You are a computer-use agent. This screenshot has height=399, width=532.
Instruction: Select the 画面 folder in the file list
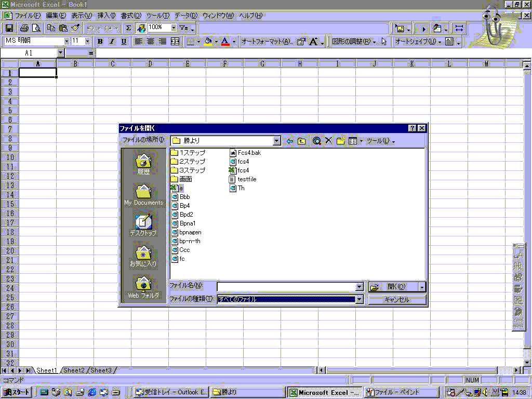pyautogui.click(x=181, y=179)
